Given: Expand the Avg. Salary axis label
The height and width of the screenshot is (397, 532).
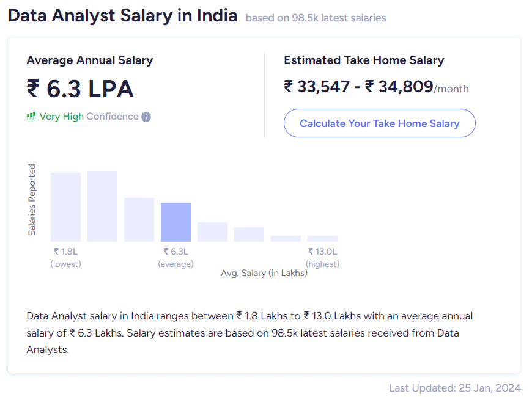Looking at the screenshot, I should click(265, 273).
